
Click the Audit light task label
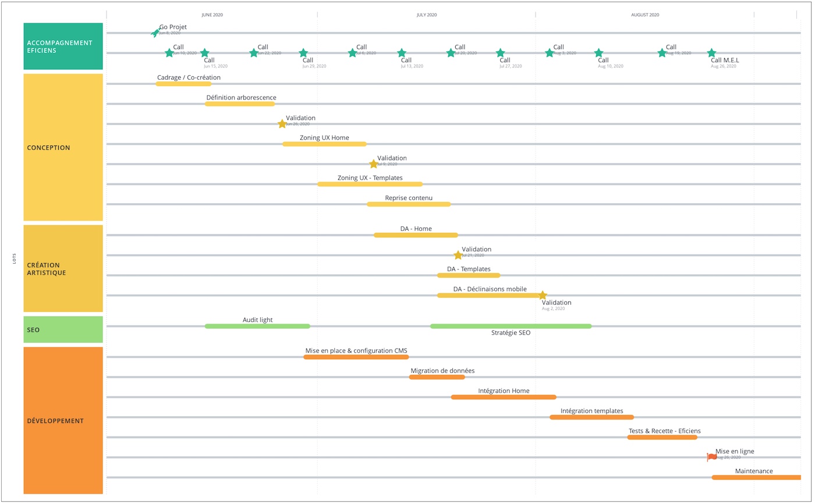257,320
